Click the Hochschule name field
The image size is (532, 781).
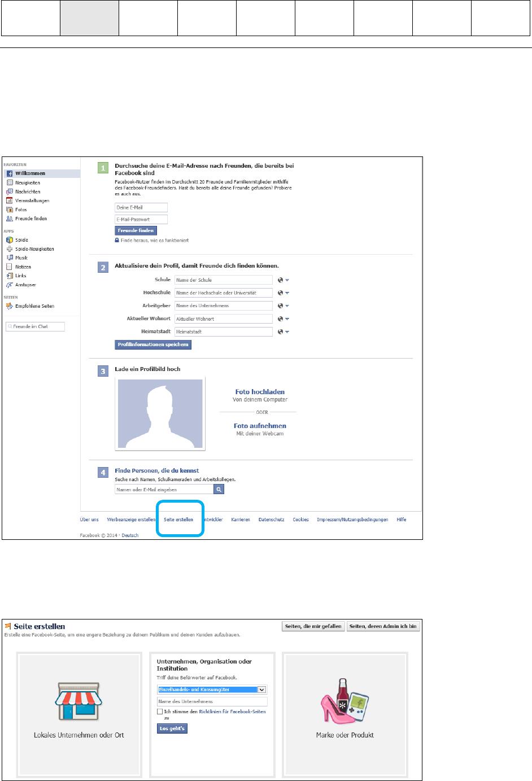[223, 293]
